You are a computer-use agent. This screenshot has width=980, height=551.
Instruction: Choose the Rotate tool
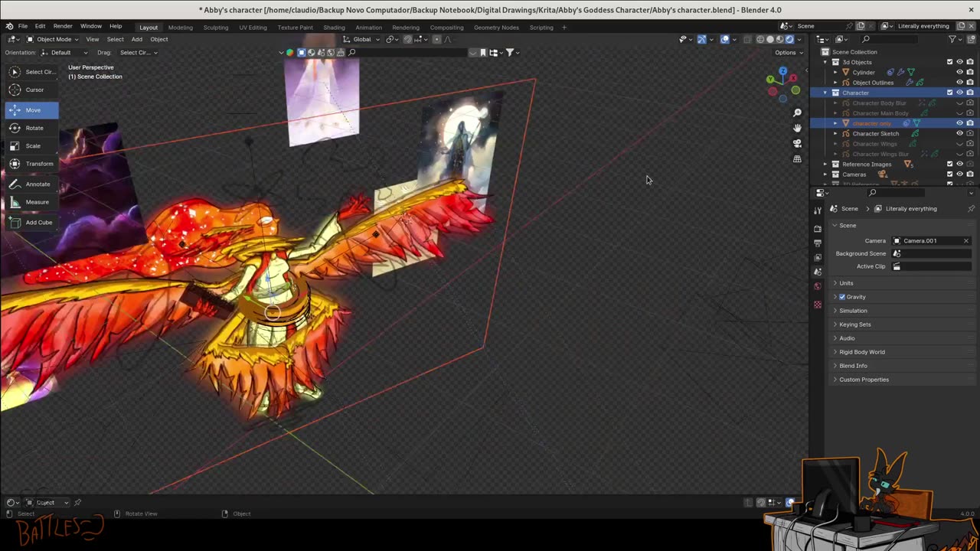31,128
